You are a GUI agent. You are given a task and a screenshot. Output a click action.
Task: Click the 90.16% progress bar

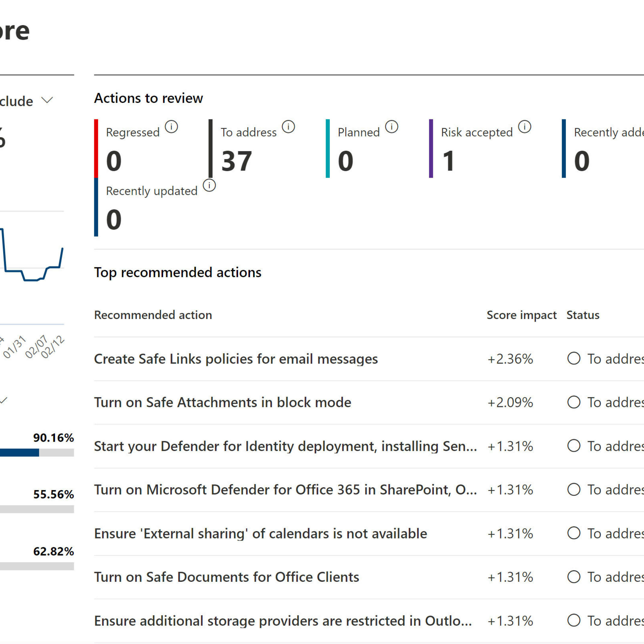coord(37,452)
